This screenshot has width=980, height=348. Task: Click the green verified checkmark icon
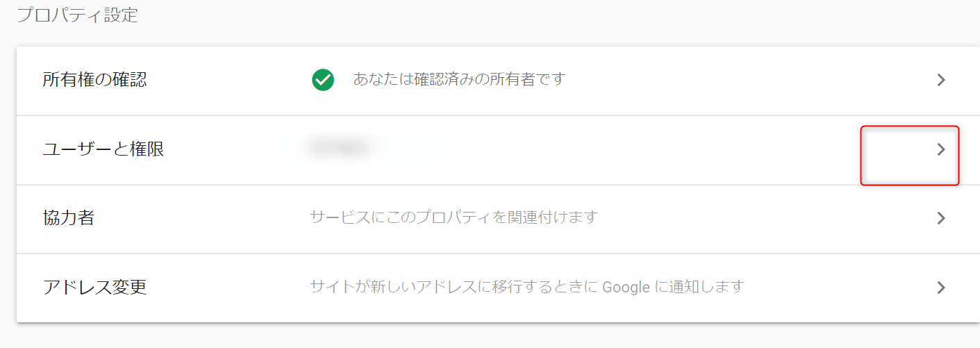[x=323, y=80]
